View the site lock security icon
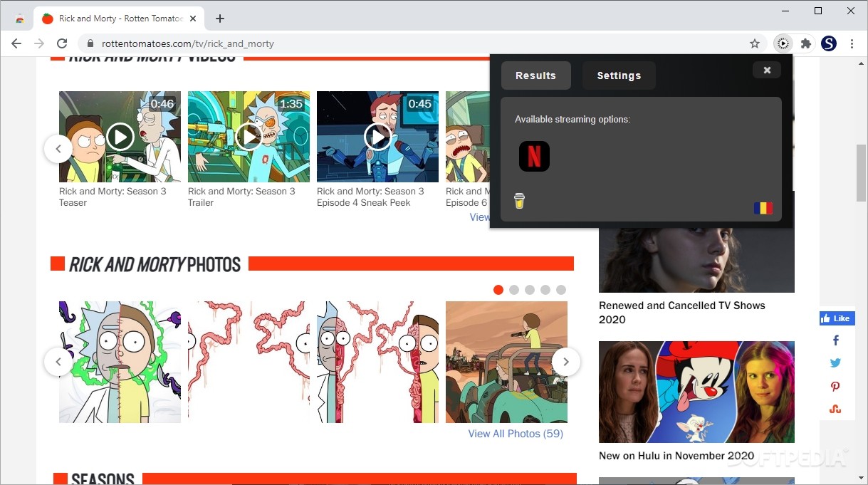The height and width of the screenshot is (485, 868). pos(90,43)
